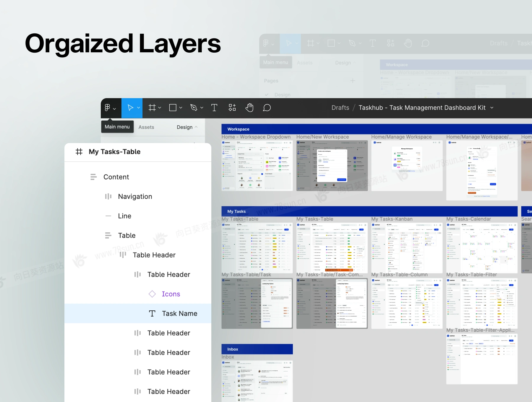Open the Figma main menu logo

108,108
